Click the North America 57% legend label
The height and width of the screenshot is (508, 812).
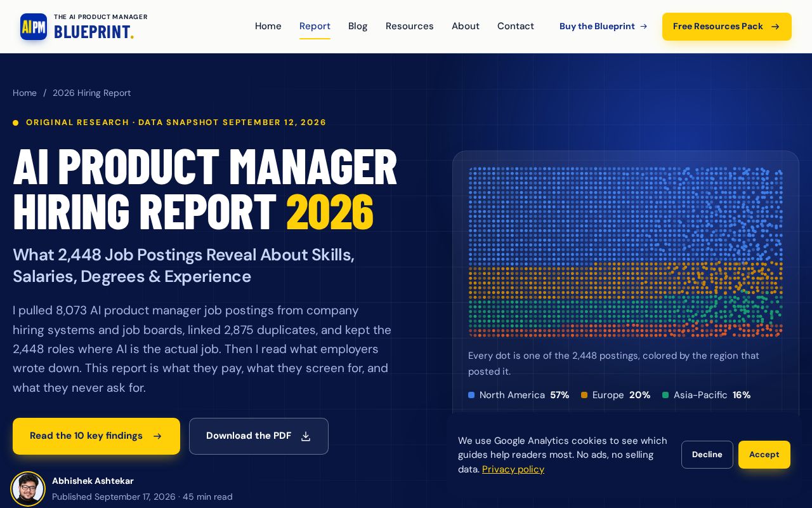[x=519, y=395]
